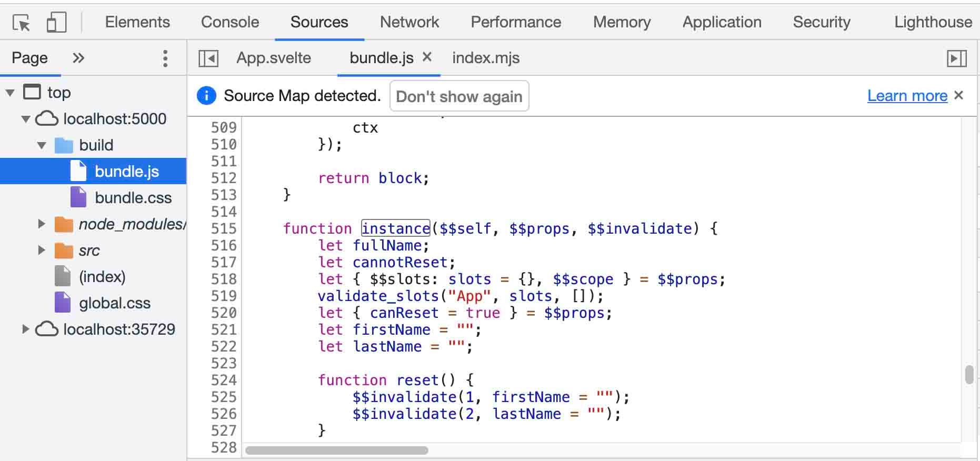Open the App.svelte editor tab
Screen dimensions: 980x461
coord(274,58)
